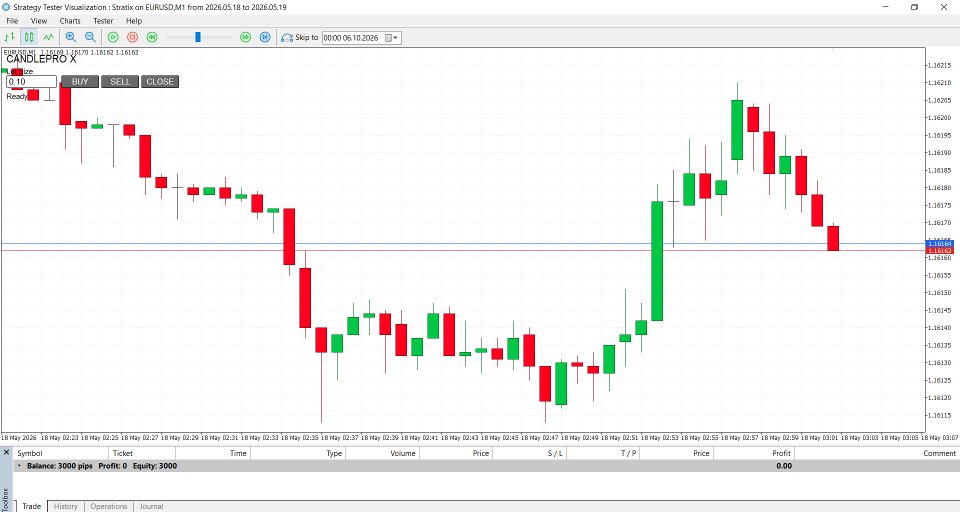This screenshot has width=960, height=512.
Task: Sort by the Time column header
Action: pyautogui.click(x=212, y=453)
